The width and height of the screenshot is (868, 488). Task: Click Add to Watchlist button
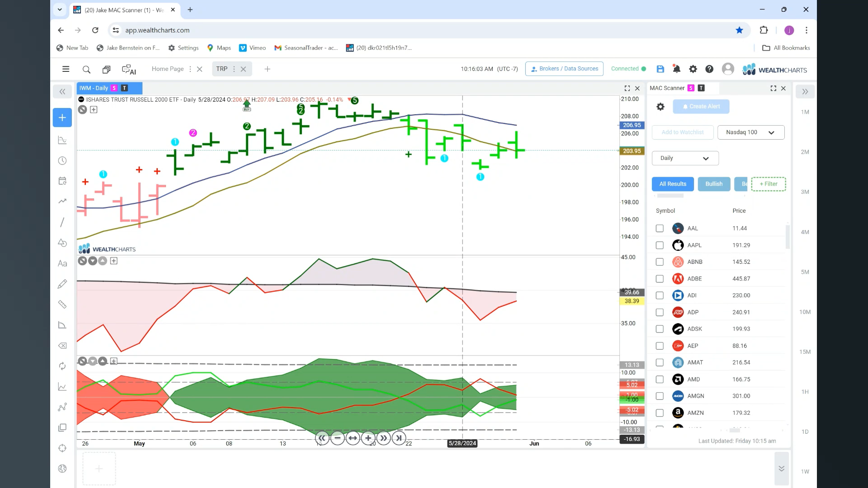683,132
